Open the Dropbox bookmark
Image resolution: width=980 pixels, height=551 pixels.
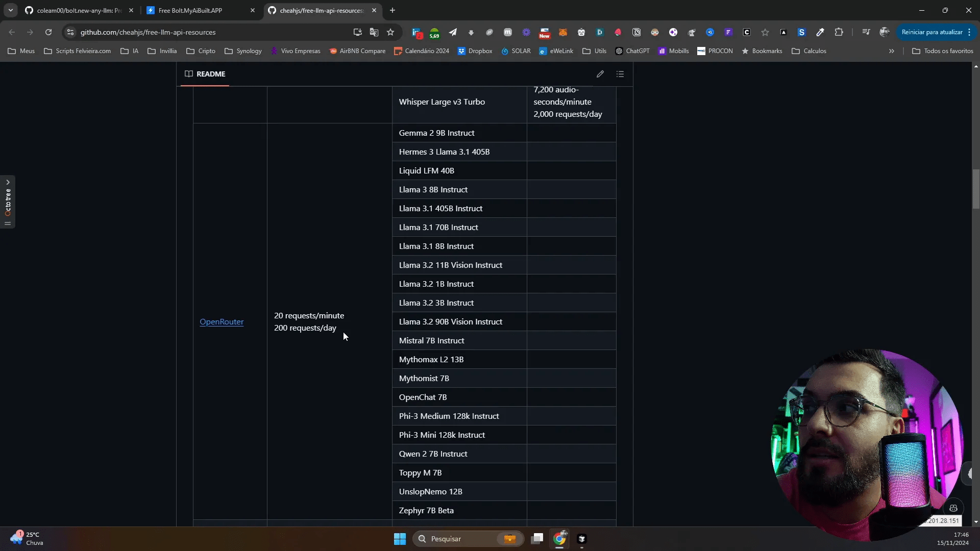pyautogui.click(x=475, y=51)
